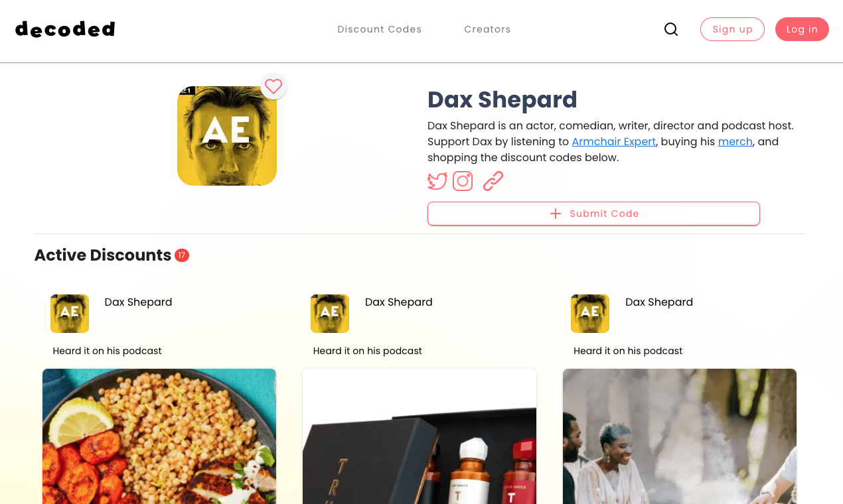Image resolution: width=843 pixels, height=504 pixels.
Task: Click Dax Shepard's large profile picture
Action: [x=227, y=136]
